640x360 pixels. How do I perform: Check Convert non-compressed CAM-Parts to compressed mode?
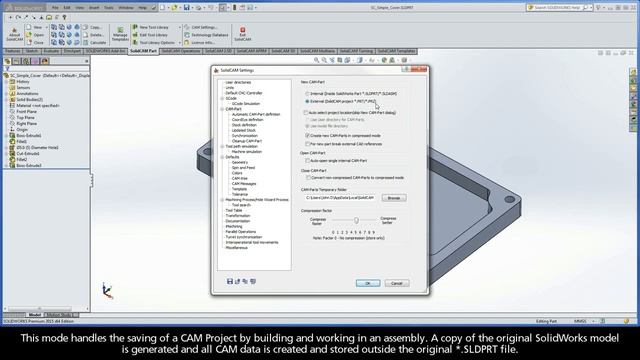[308, 178]
